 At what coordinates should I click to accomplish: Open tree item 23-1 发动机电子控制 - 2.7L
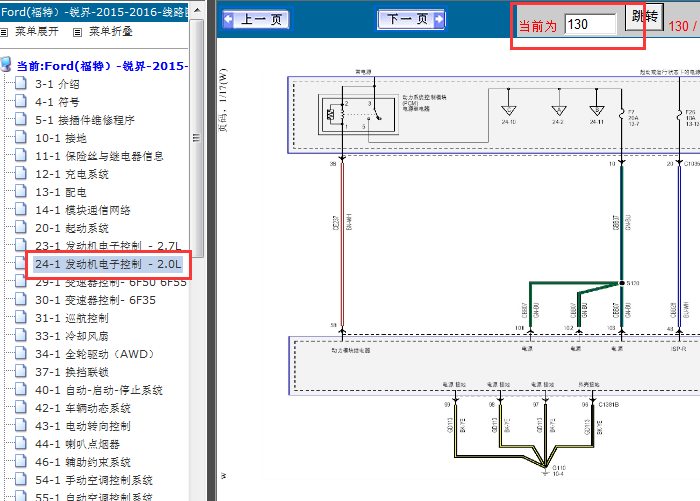(x=108, y=246)
